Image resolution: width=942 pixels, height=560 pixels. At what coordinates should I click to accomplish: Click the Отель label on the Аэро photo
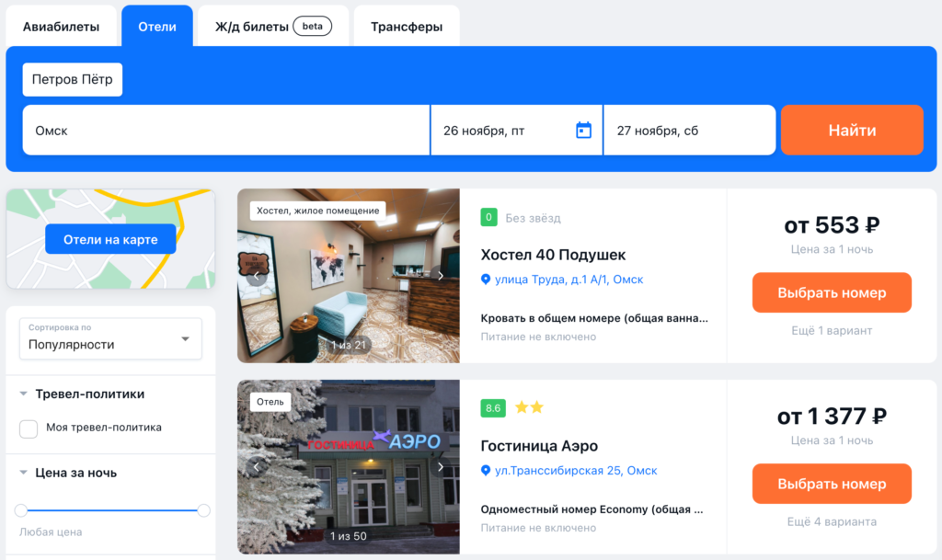click(x=270, y=402)
